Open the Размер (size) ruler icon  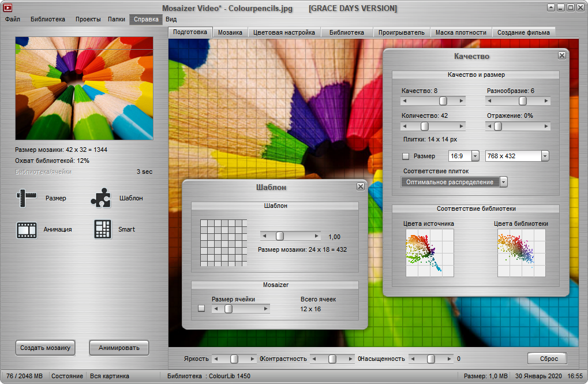pos(26,198)
